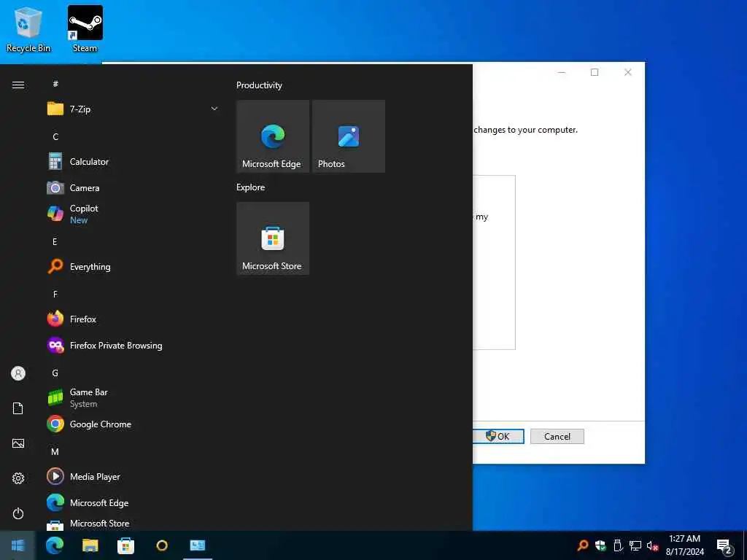Open the user account icon in Start

tap(18, 373)
